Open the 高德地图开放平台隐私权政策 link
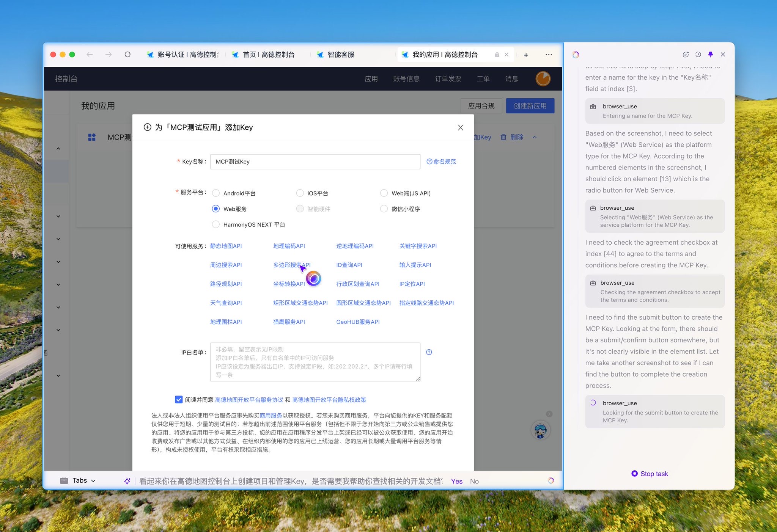The image size is (777, 532). pos(329,400)
